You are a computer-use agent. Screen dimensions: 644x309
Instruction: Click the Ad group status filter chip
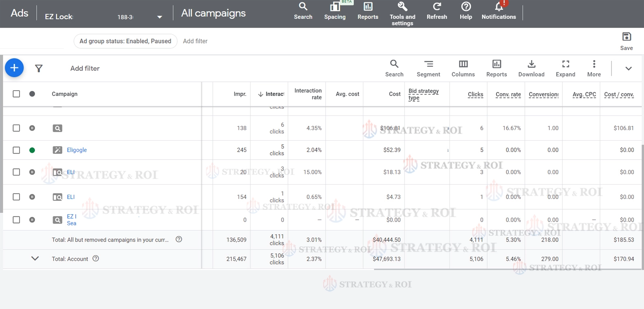click(x=125, y=41)
